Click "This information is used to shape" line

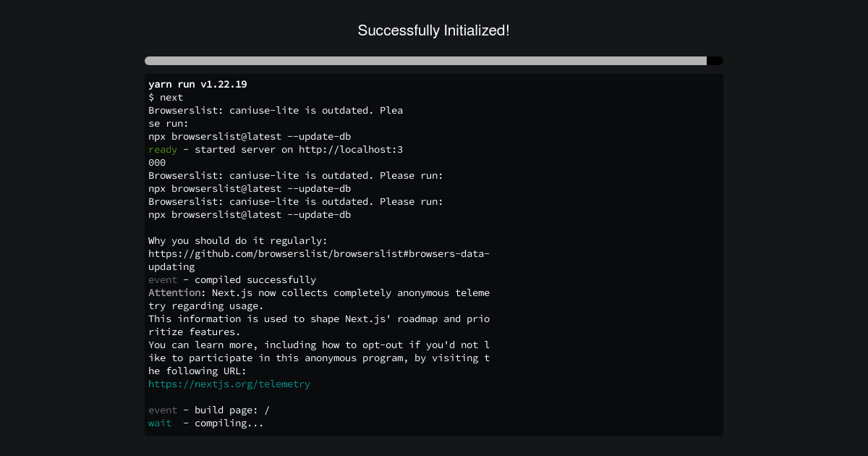coord(319,319)
